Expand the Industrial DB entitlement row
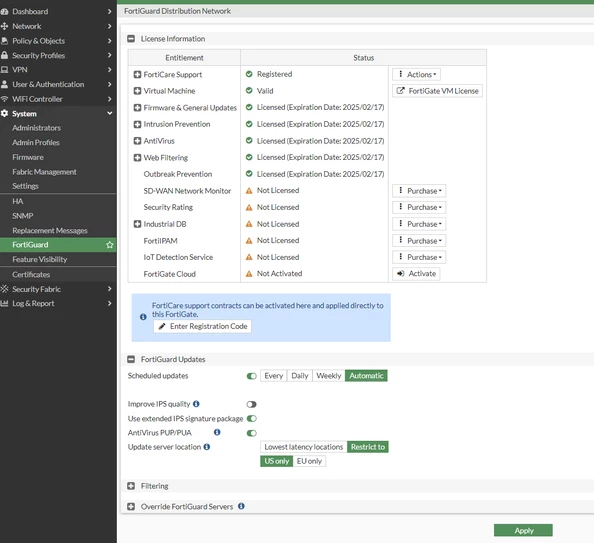This screenshot has width=594, height=543. [138, 224]
